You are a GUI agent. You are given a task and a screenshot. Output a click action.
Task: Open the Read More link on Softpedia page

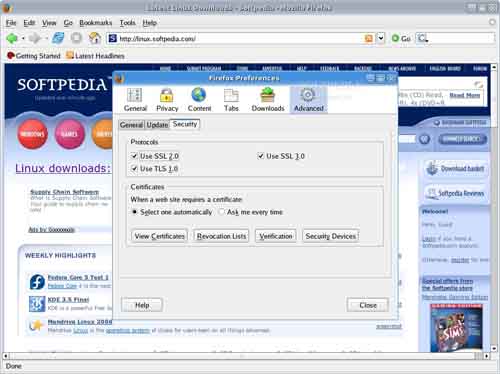pyautogui.click(x=465, y=95)
